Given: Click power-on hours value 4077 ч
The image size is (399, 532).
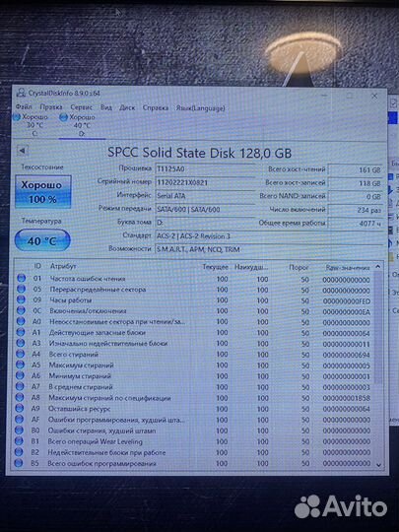Looking at the screenshot, I should (356, 224).
